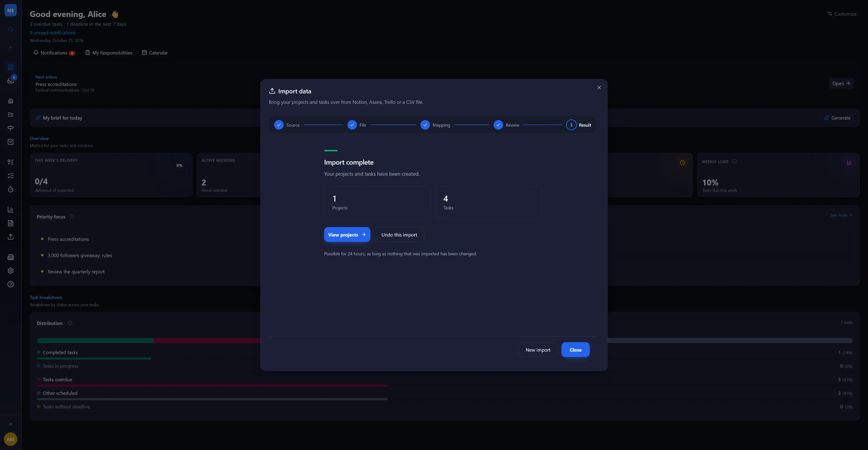
Task: Click the info icon beside Priority focus
Action: [x=71, y=217]
